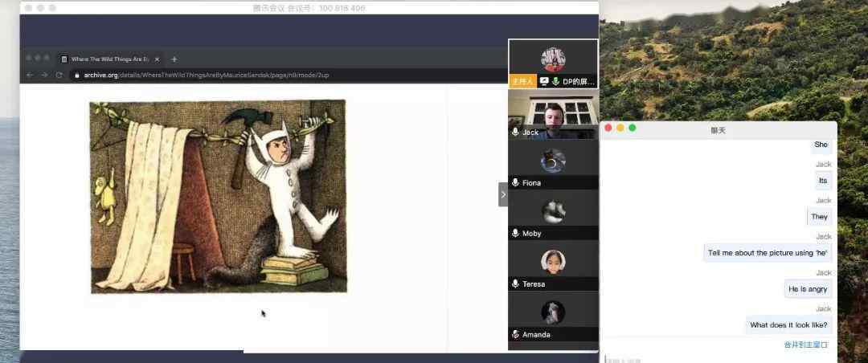
Task: Open a new browser tab with plus icon
Action: click(174, 59)
